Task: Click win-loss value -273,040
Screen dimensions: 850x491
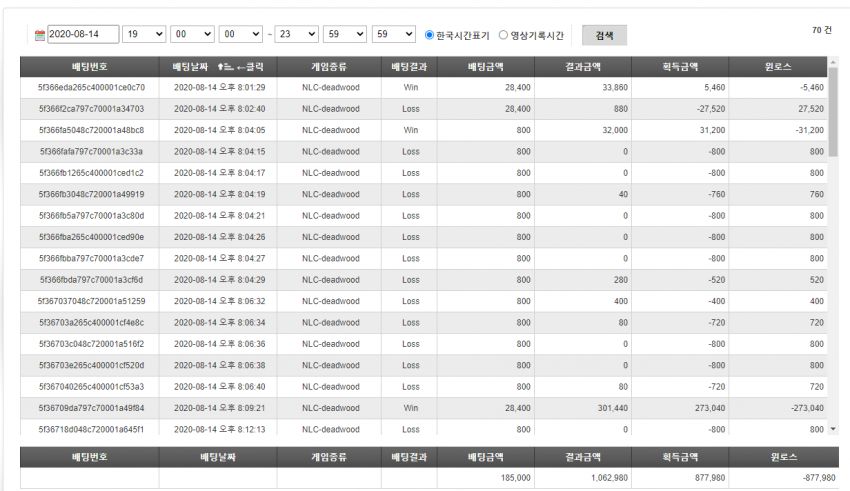Action: tap(807, 408)
